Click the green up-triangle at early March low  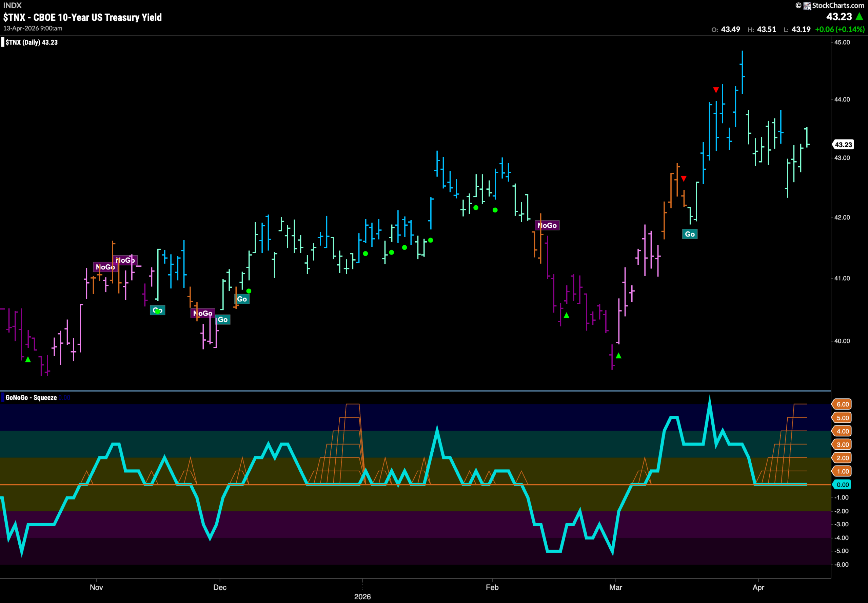(618, 356)
